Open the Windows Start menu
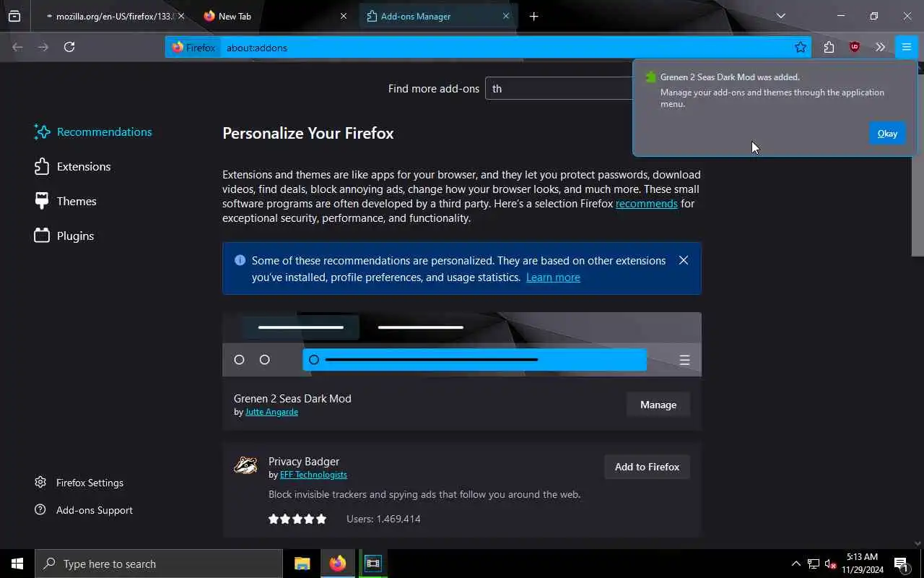 click(17, 564)
